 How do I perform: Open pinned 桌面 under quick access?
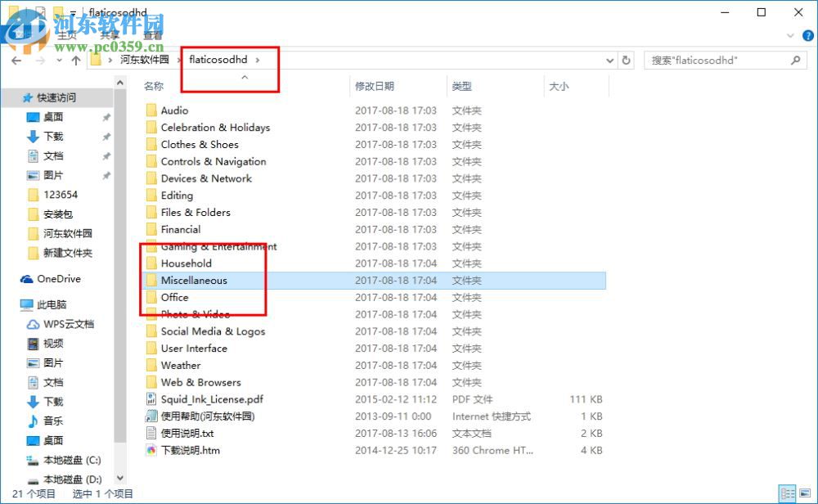coord(45,117)
